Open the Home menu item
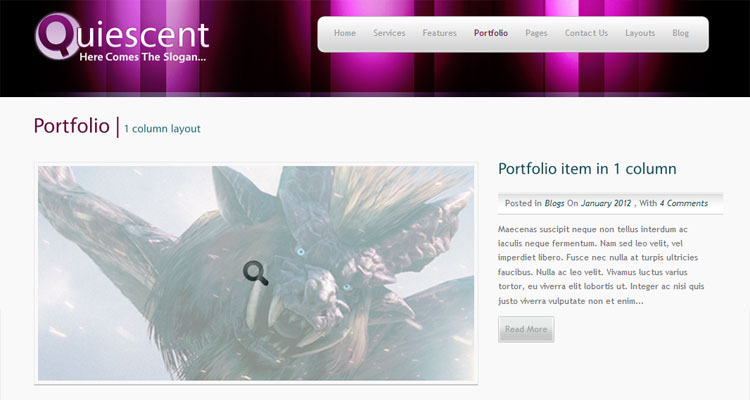The height and width of the screenshot is (400, 750). 345,33
